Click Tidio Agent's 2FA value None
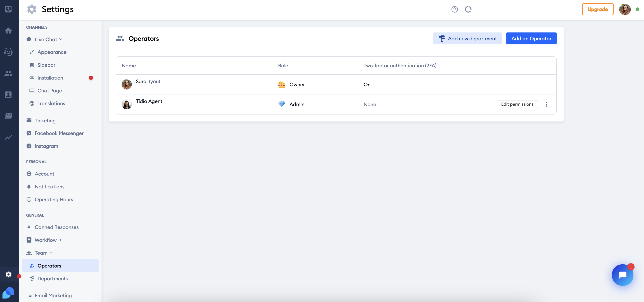Viewport: 644px width, 302px height. coord(370,104)
